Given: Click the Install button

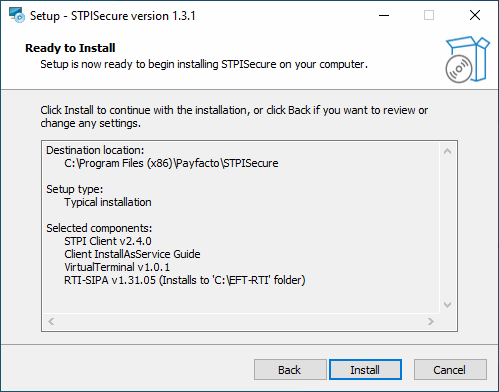Looking at the screenshot, I should [x=365, y=370].
